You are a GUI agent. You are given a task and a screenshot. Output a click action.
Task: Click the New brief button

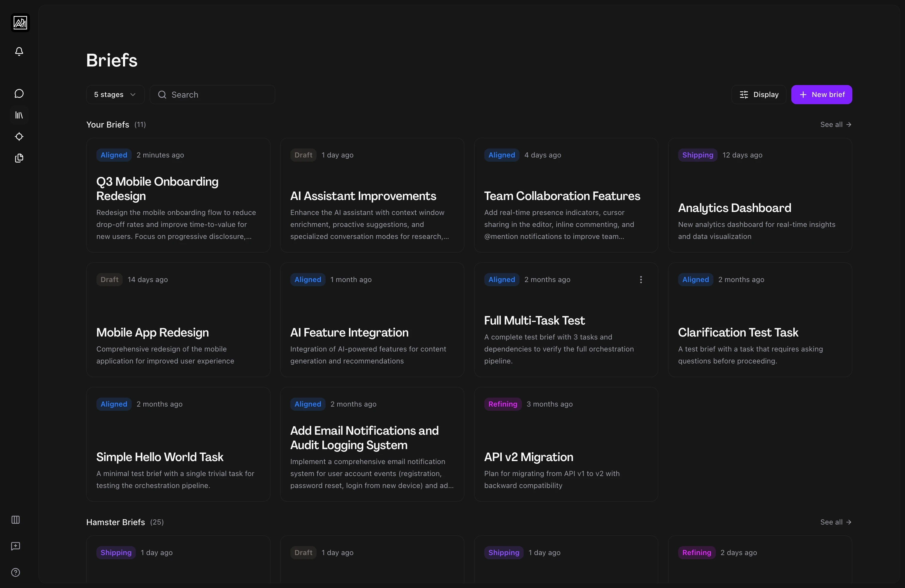click(x=821, y=95)
